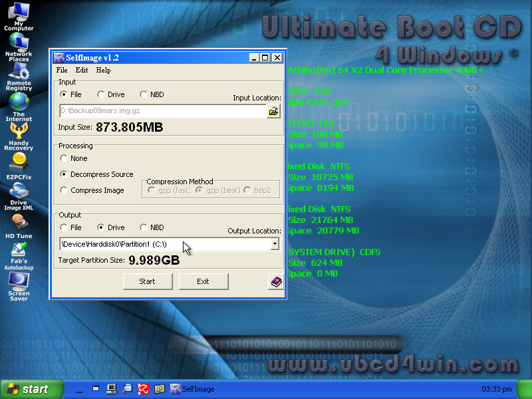The height and width of the screenshot is (399, 532).
Task: Click the SelfImage title bar app icon
Action: click(x=59, y=58)
